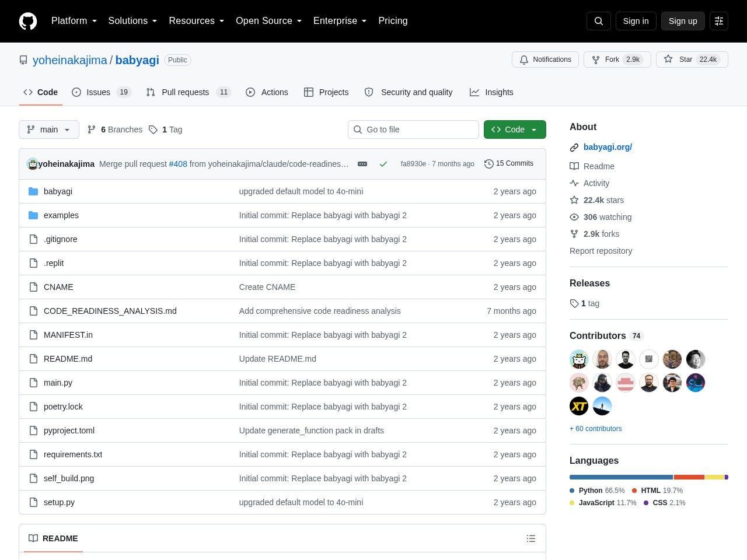Click the Pricing link

coord(393,21)
